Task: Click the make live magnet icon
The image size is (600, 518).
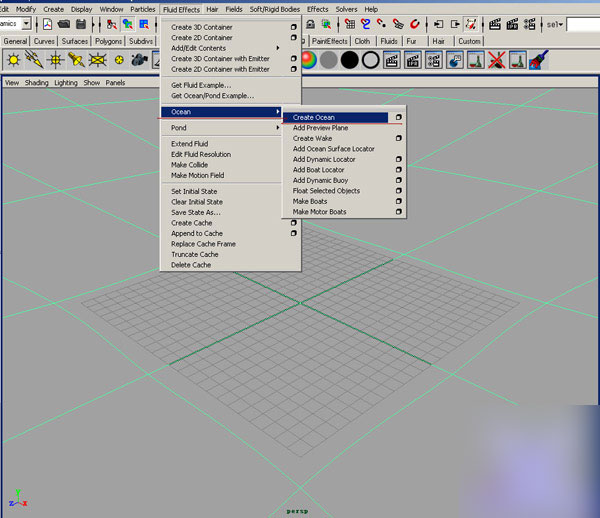Action: (414, 24)
